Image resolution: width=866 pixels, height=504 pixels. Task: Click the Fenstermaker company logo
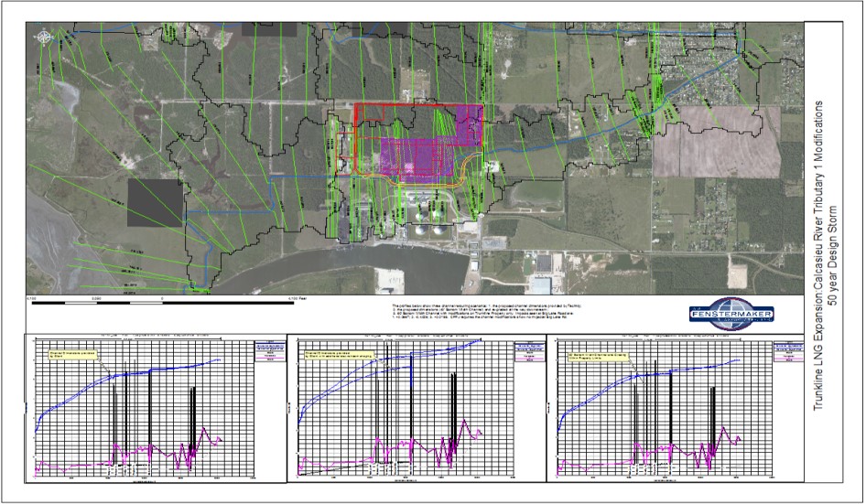point(731,314)
